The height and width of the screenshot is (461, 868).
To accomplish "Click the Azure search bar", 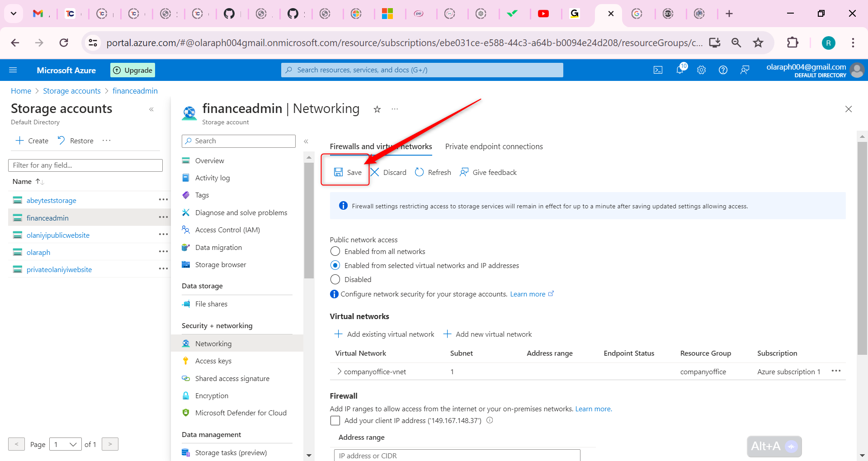I will pos(422,70).
